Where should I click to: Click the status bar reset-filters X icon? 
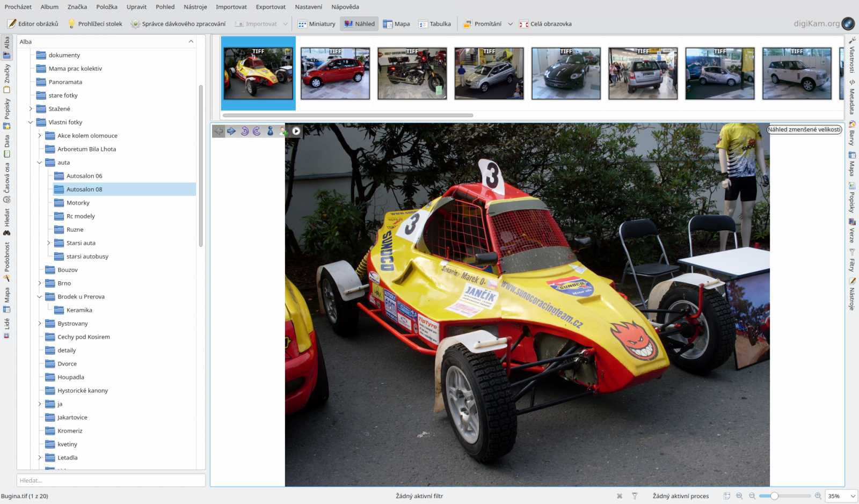620,496
